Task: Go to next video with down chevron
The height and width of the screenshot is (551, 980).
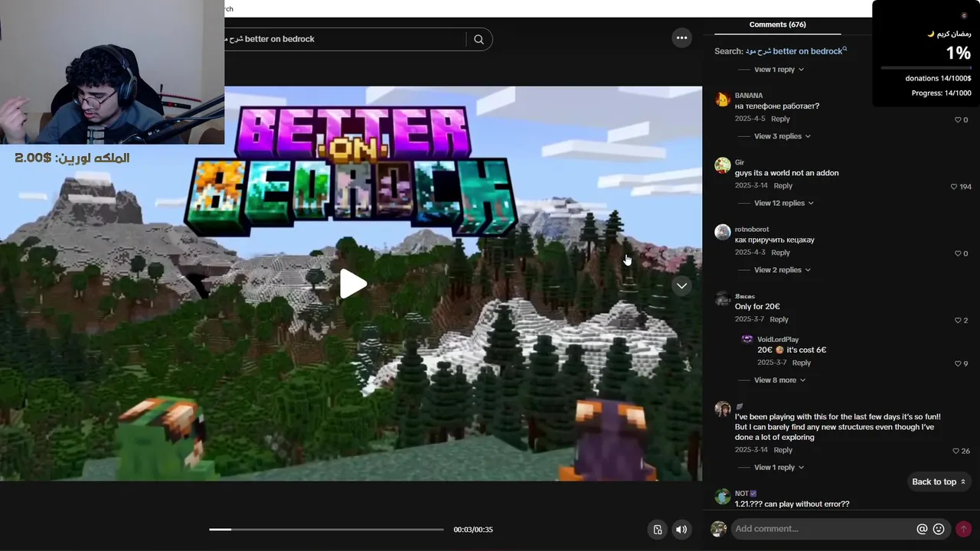Action: coord(681,285)
